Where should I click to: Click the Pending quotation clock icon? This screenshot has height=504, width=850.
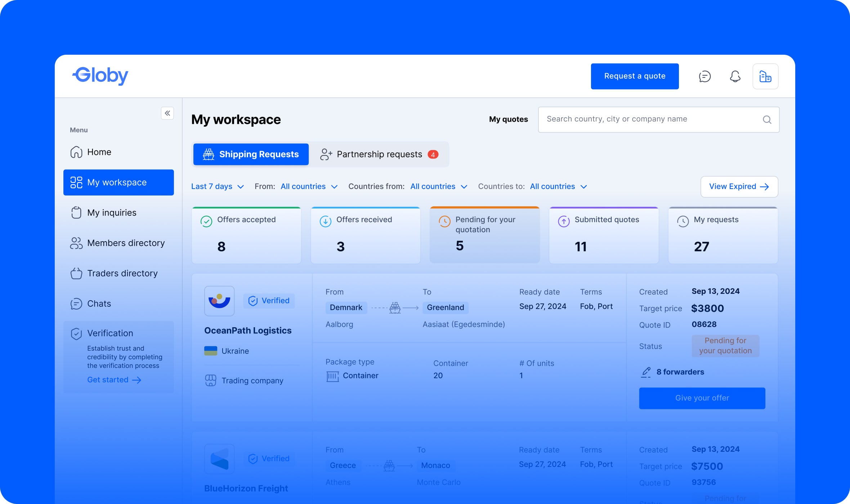444,221
